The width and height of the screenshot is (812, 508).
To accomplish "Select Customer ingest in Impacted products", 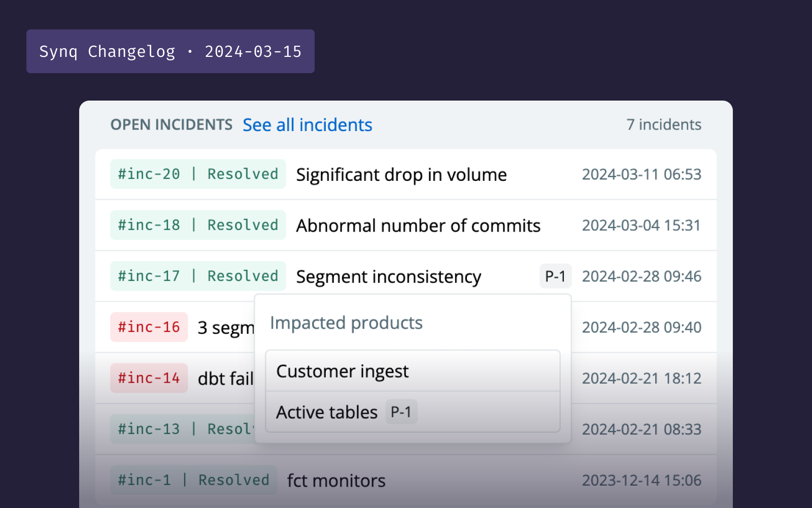I will click(x=413, y=371).
